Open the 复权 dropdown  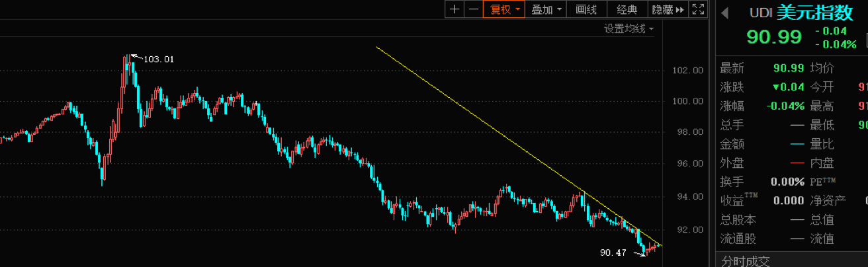[504, 9]
